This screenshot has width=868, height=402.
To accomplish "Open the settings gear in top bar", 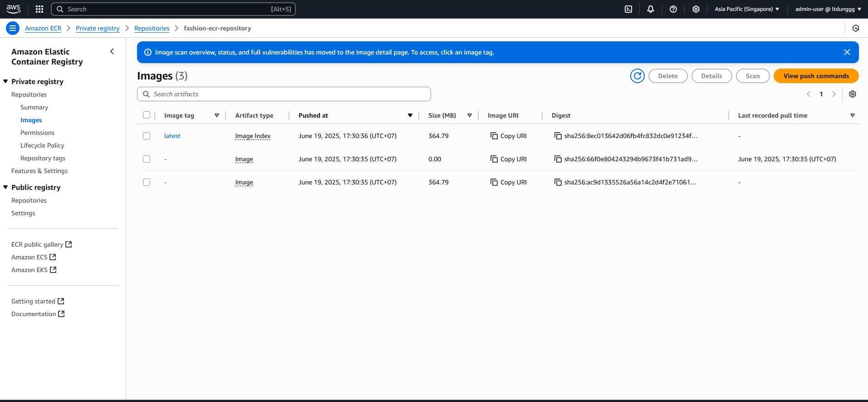I will [x=696, y=9].
